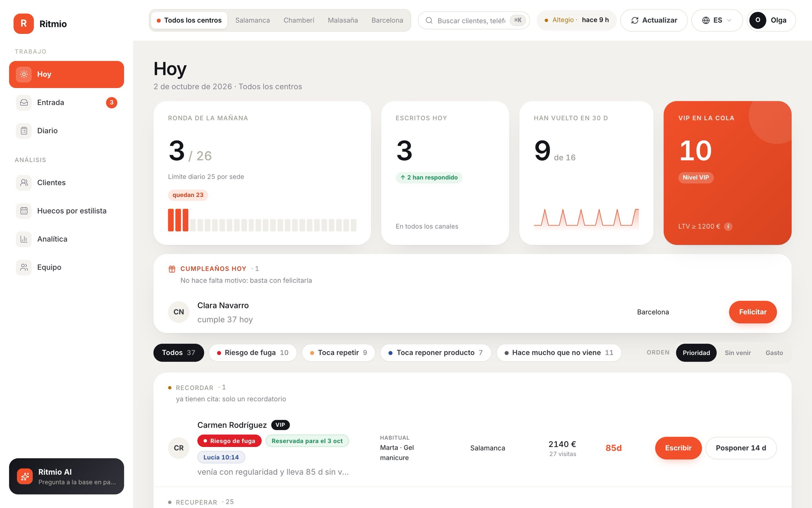Image resolution: width=812 pixels, height=508 pixels.
Task: Open the ES language dropdown
Action: point(717,20)
